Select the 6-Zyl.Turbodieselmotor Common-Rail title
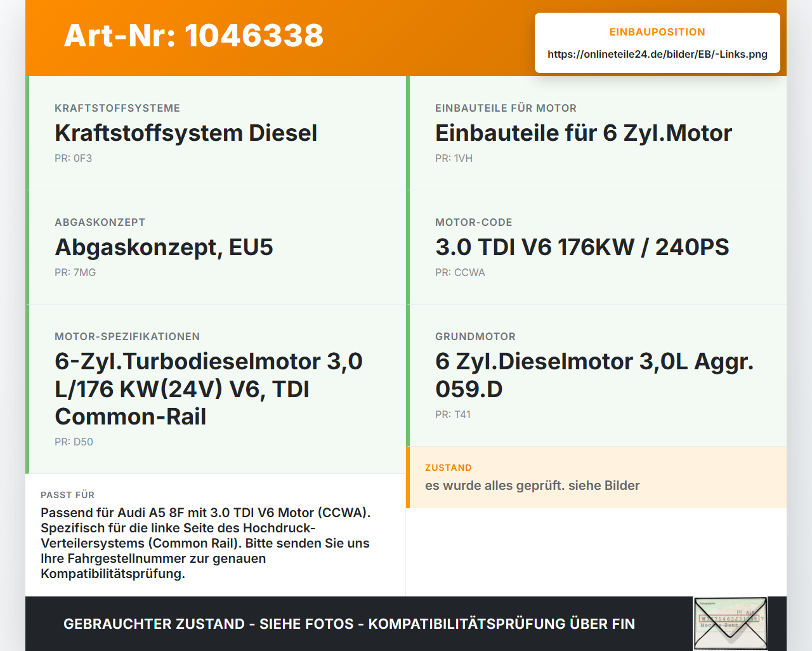Viewport: 812px width, 651px height. tap(209, 389)
